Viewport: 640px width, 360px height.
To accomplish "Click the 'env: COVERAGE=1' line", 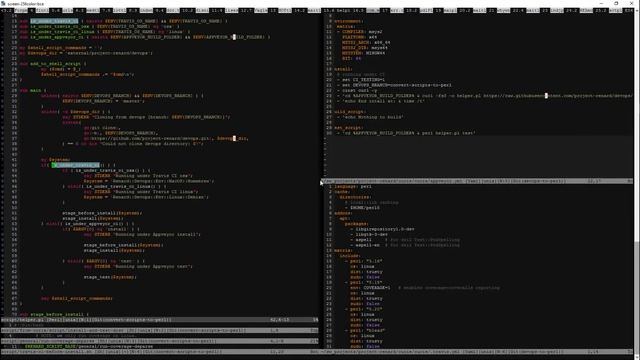I will [x=370, y=287].
